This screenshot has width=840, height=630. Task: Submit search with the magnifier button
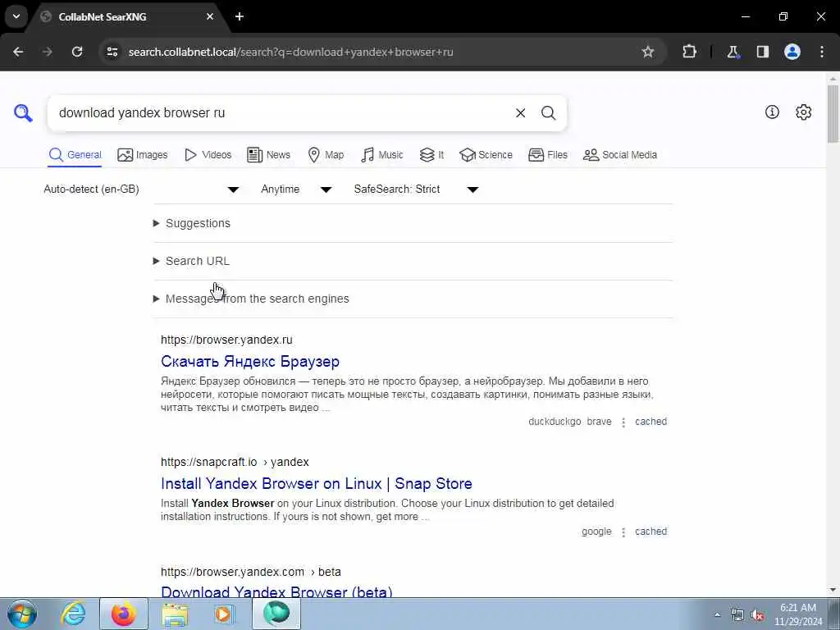[x=548, y=113]
